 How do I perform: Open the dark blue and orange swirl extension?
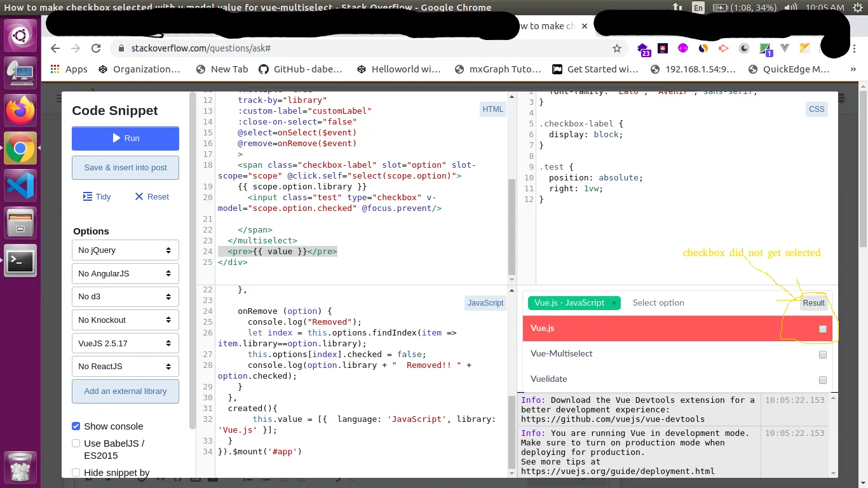703,48
